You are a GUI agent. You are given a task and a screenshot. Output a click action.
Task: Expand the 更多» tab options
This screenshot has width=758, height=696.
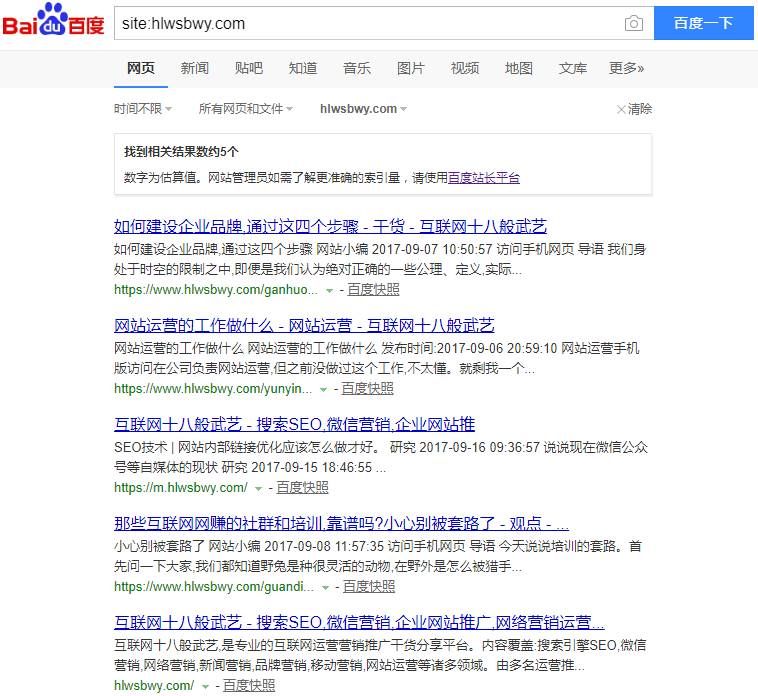[627, 68]
